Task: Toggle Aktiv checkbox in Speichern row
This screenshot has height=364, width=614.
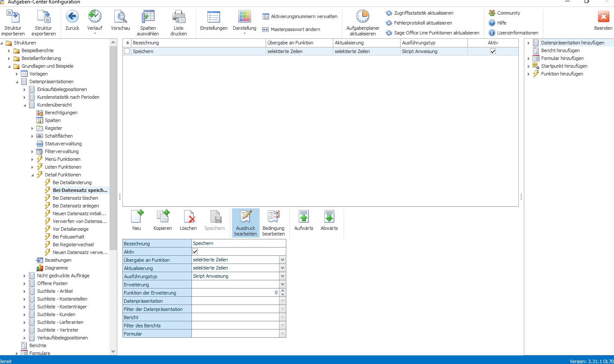Action: pyautogui.click(x=493, y=51)
